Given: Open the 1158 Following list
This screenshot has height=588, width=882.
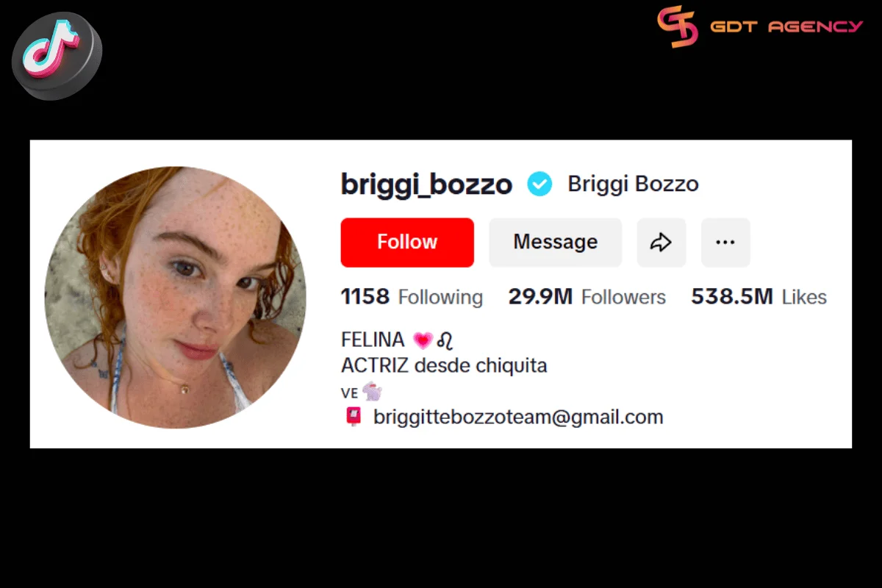Looking at the screenshot, I should click(412, 297).
